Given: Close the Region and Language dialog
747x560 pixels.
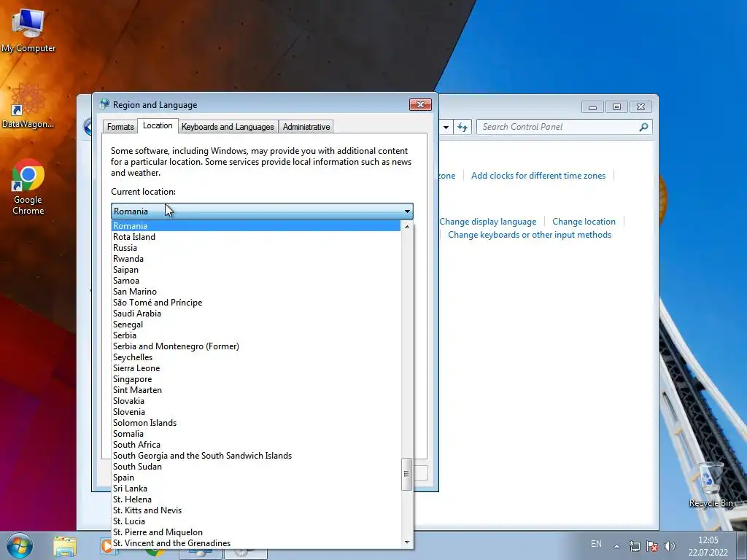Looking at the screenshot, I should point(420,105).
